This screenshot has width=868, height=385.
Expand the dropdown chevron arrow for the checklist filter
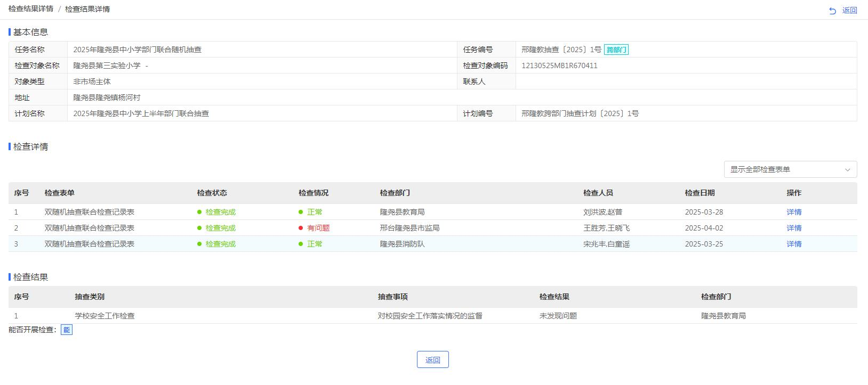(x=847, y=170)
